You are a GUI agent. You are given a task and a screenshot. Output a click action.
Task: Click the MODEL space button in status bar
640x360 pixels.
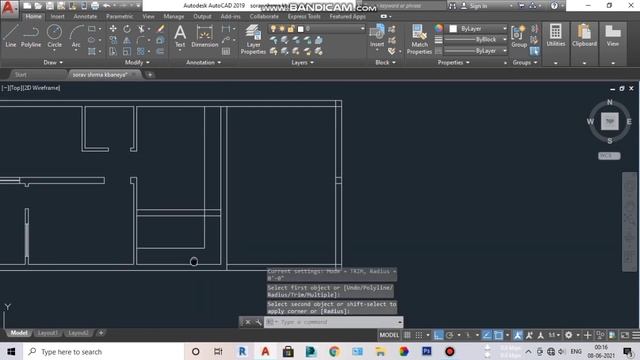[389, 335]
